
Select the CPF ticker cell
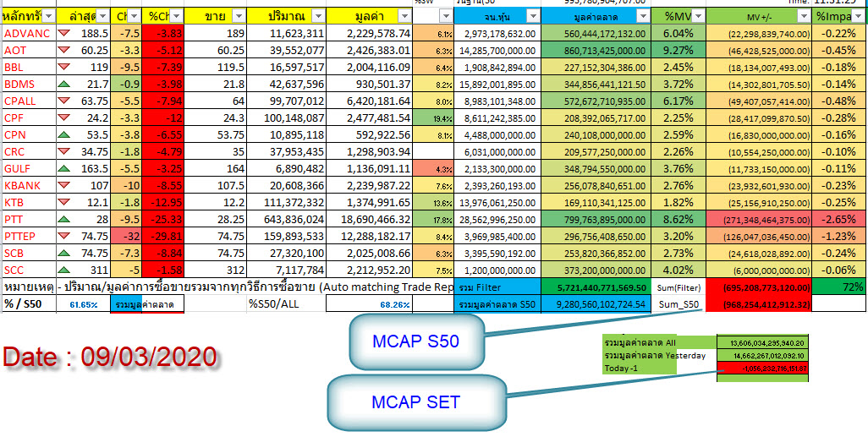point(28,117)
